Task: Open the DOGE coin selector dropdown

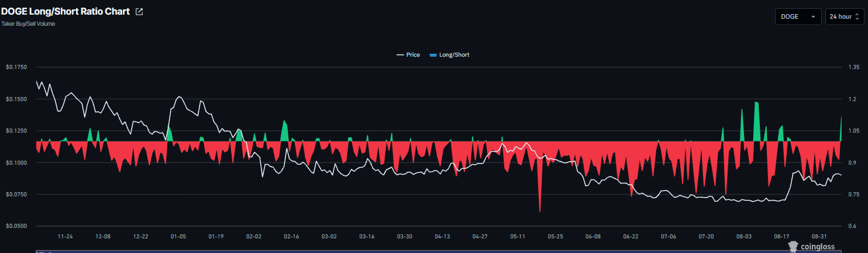Action: point(798,17)
